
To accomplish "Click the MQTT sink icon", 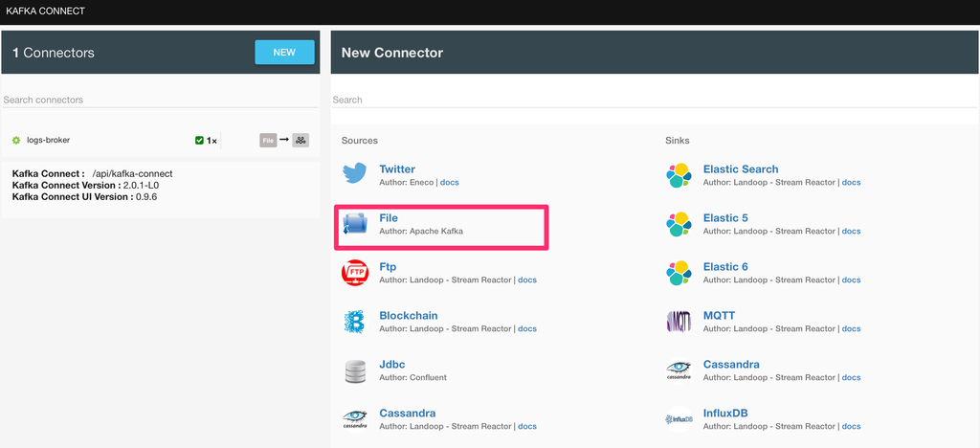I will 679,322.
